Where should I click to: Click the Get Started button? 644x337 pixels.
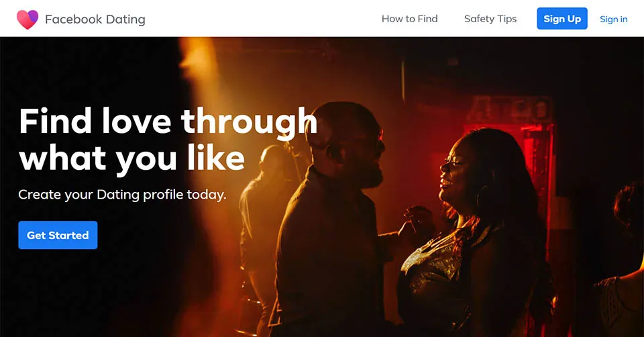pos(58,235)
